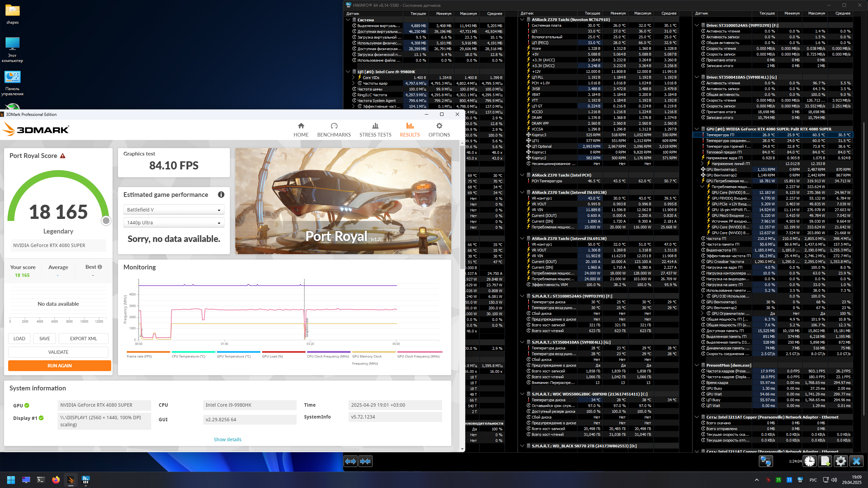Screen dimensions: 868x488
Task: Click the estimated game performance info icon
Action: 221,195
